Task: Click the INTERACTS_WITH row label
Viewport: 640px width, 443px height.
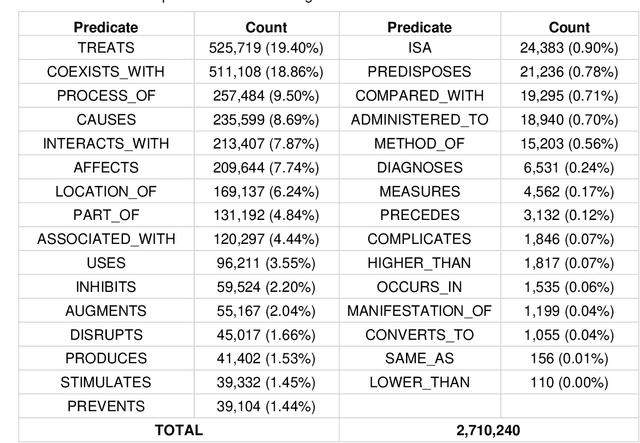Action: click(106, 143)
